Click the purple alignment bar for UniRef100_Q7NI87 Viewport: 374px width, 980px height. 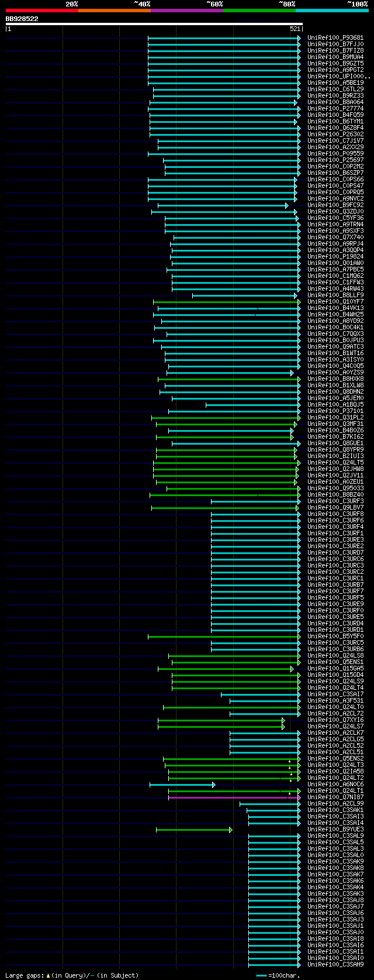click(234, 797)
